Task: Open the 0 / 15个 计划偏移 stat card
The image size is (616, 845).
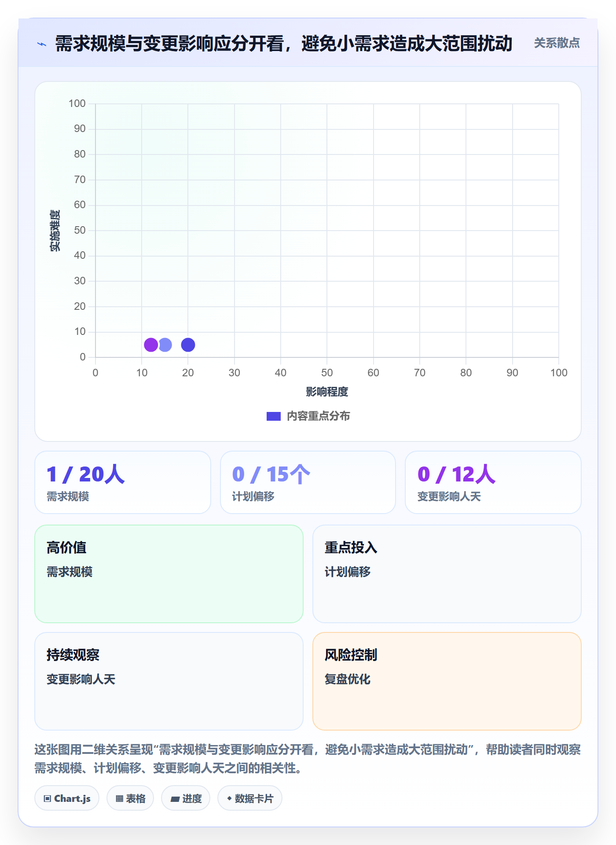Action: click(x=308, y=482)
